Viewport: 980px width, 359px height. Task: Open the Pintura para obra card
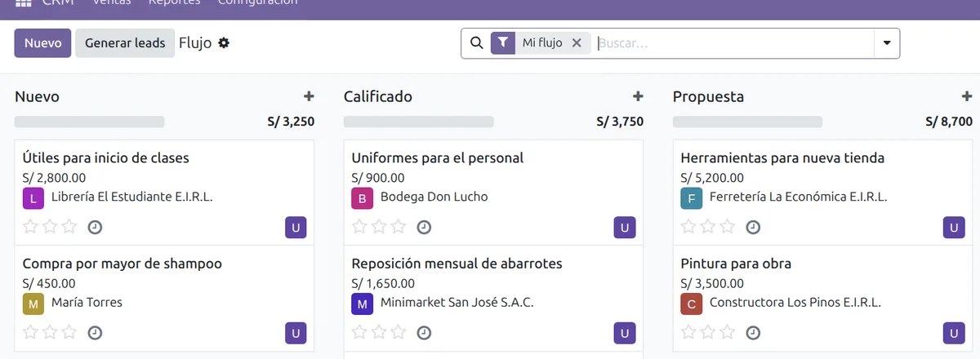(822, 299)
